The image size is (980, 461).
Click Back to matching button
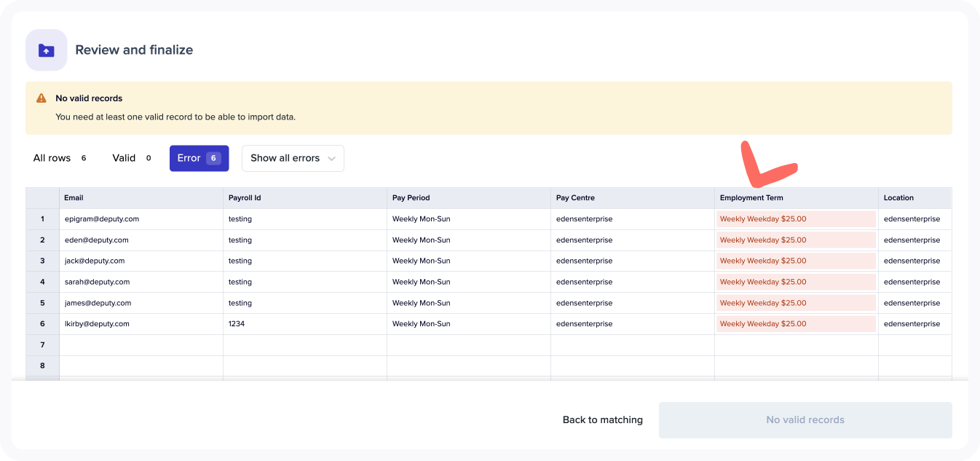tap(602, 419)
